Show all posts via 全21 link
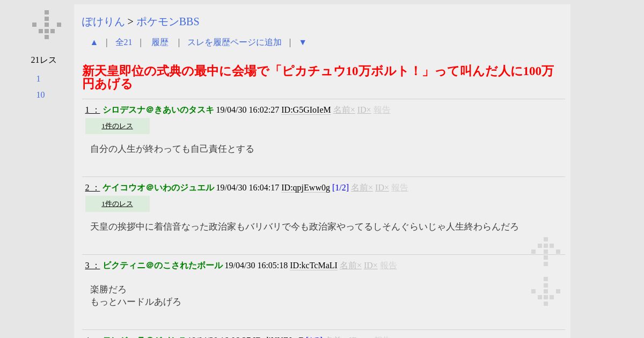Viewport: 644px width, 338px height. click(123, 42)
